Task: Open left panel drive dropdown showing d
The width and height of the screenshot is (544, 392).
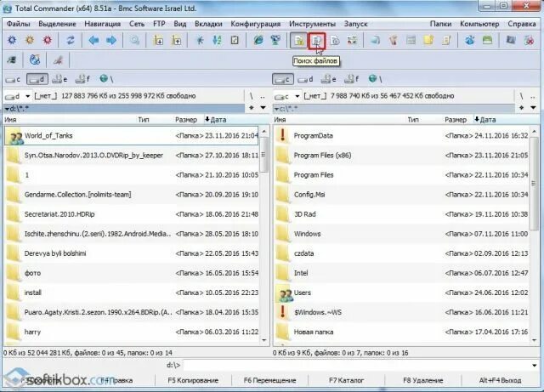Action: click(17, 96)
